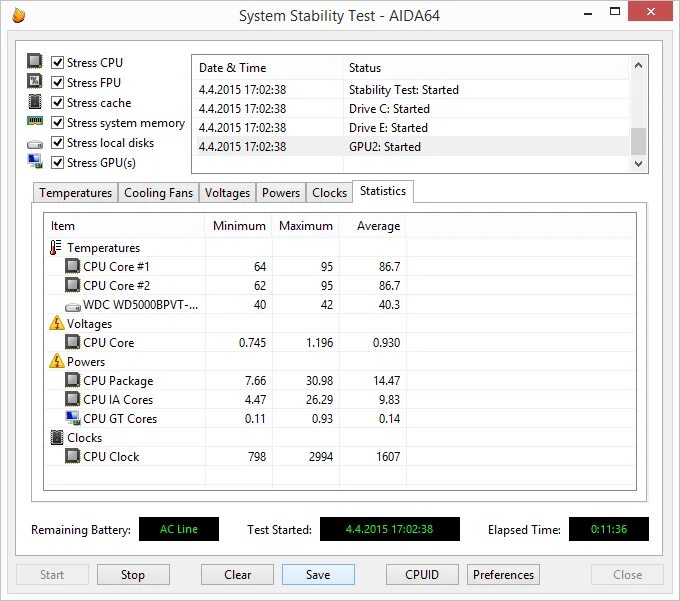
Task: Click the CPU chip icon beside Stress CPU
Action: 35,61
